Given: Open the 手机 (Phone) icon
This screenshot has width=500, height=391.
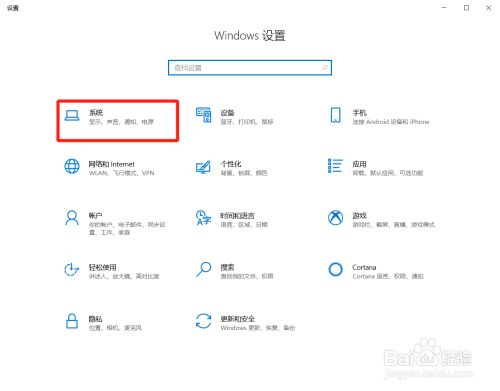Looking at the screenshot, I should coord(336,115).
